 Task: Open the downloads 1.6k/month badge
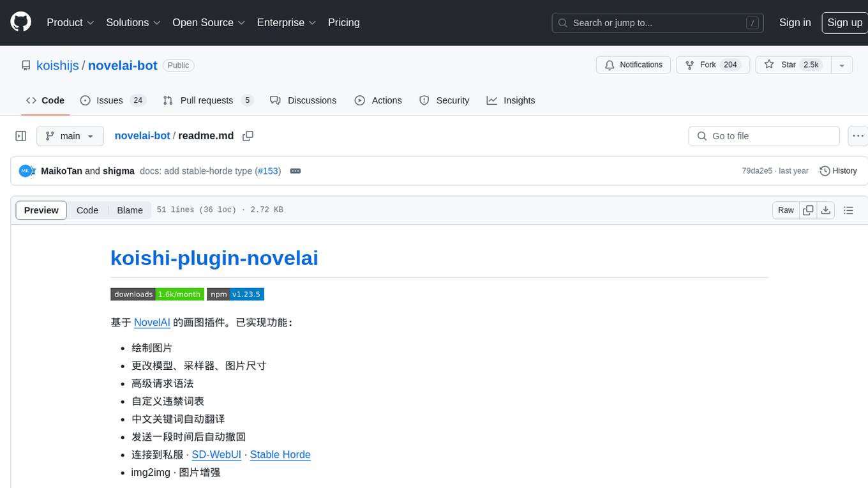[x=157, y=294]
